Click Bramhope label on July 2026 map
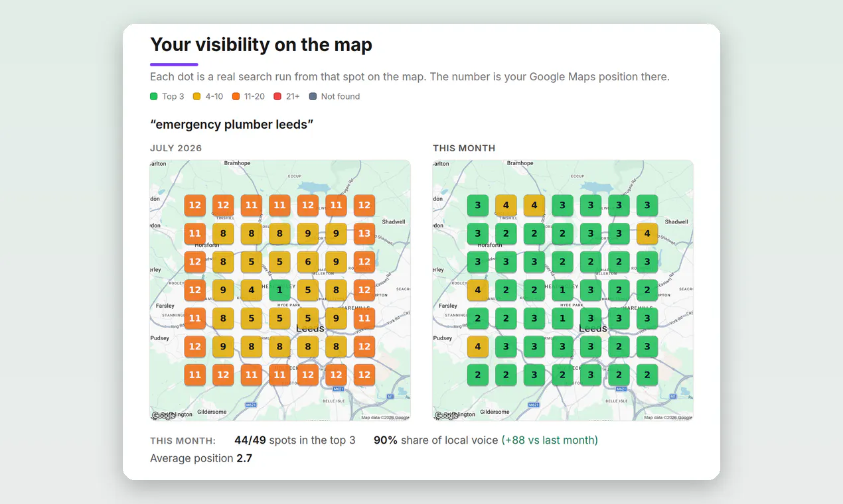Image resolution: width=843 pixels, height=504 pixels. click(237, 163)
